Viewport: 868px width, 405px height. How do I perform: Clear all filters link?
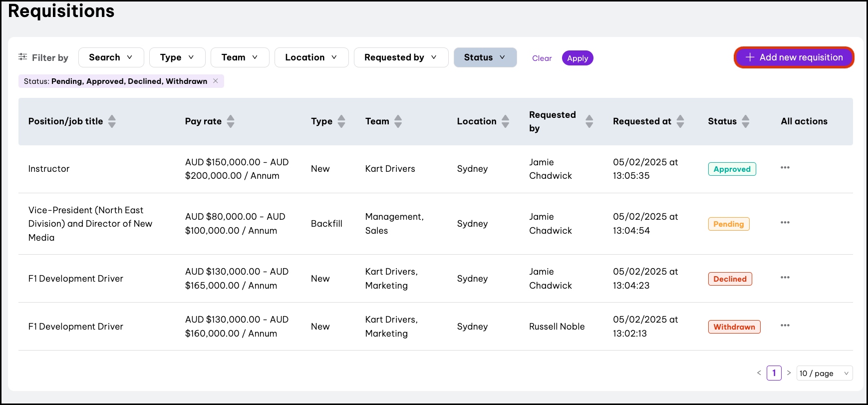(542, 58)
